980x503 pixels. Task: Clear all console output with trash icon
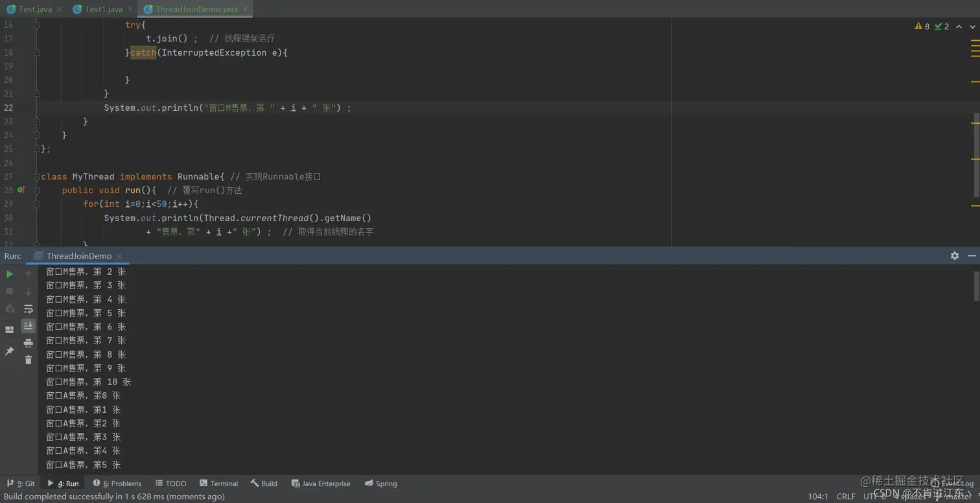tap(28, 360)
